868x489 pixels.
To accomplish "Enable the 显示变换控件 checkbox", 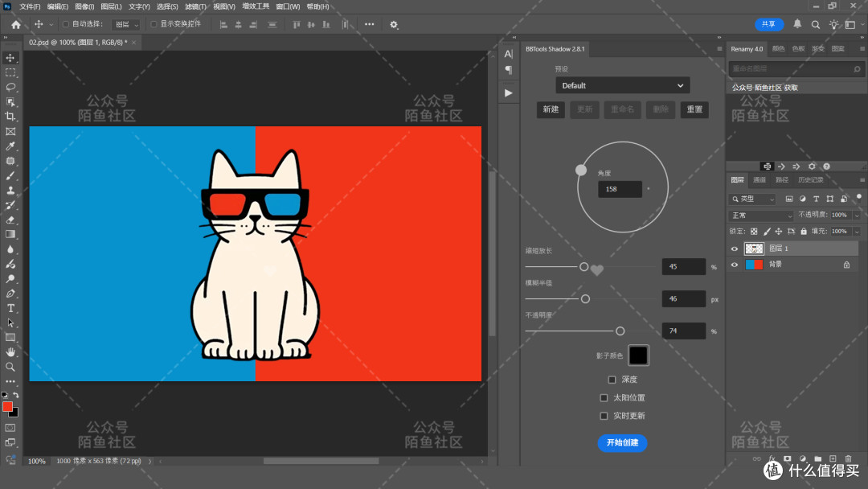I will [x=154, y=24].
